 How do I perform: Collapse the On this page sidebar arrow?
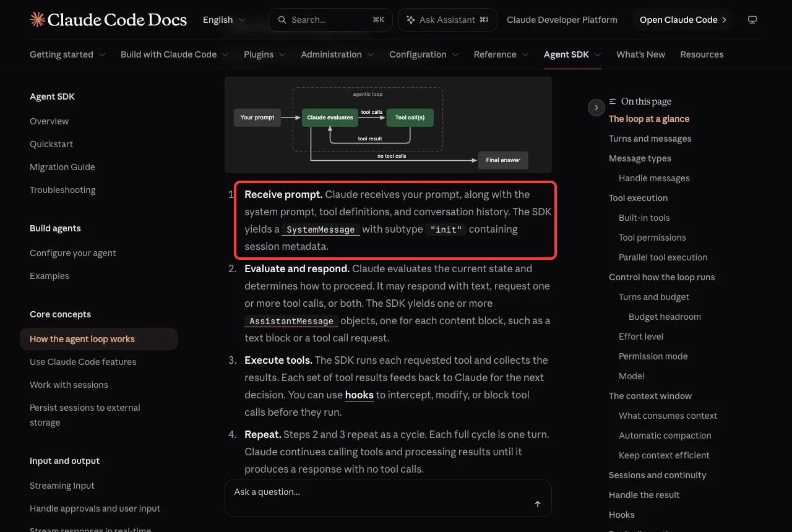(596, 108)
